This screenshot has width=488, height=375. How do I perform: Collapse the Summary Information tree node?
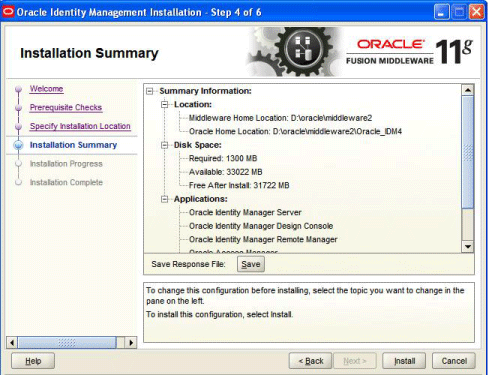(x=150, y=91)
